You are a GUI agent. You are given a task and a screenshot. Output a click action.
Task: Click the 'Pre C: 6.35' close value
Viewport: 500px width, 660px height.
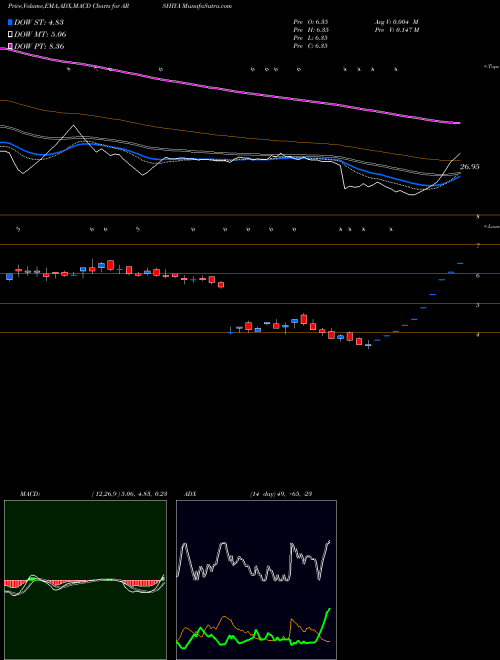tap(311, 46)
